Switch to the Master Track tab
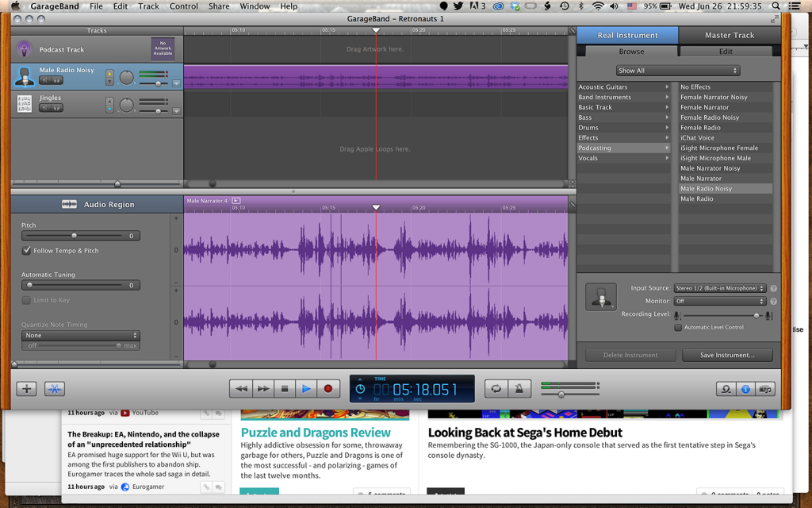812x508 pixels. click(730, 35)
